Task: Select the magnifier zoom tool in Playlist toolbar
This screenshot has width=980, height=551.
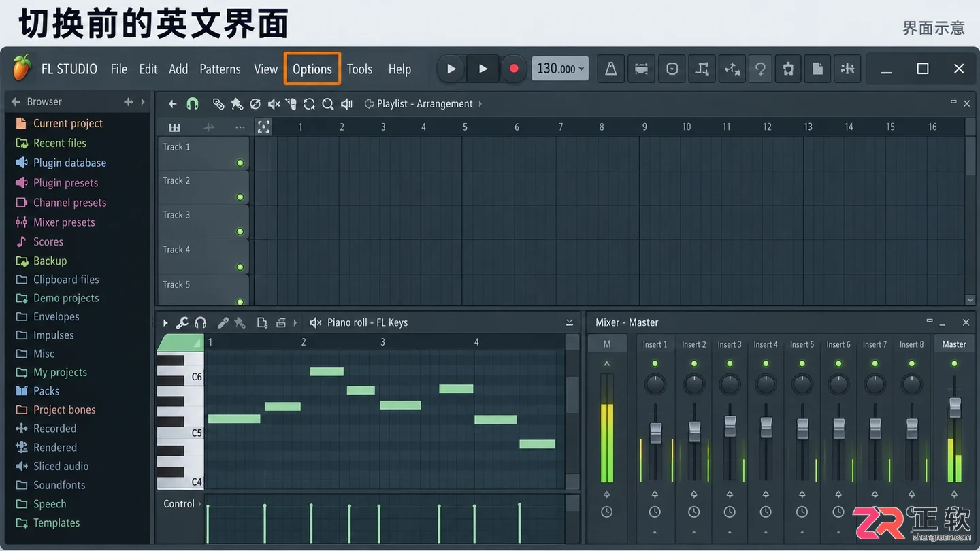Action: [x=328, y=104]
